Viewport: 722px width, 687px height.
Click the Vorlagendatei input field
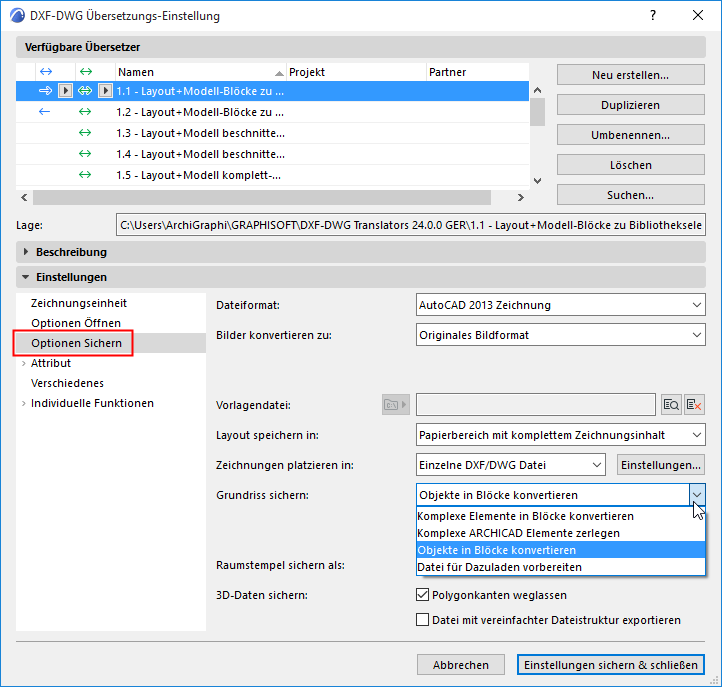click(536, 405)
